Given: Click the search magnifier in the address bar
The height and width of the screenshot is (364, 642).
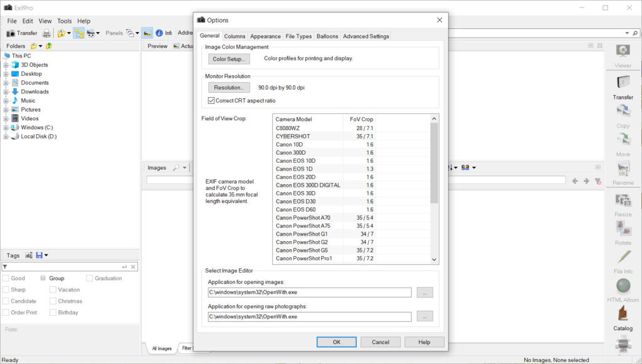Looking at the screenshot, I should pyautogui.click(x=635, y=33).
